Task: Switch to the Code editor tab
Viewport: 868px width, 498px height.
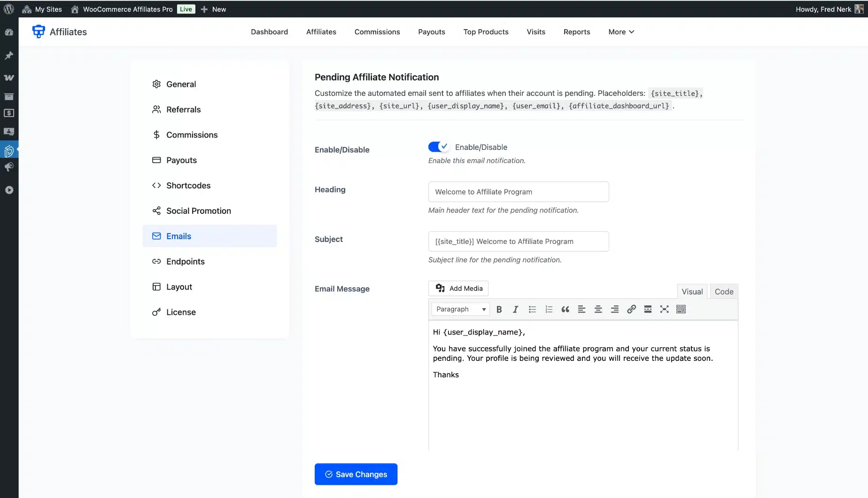Action: pos(724,292)
